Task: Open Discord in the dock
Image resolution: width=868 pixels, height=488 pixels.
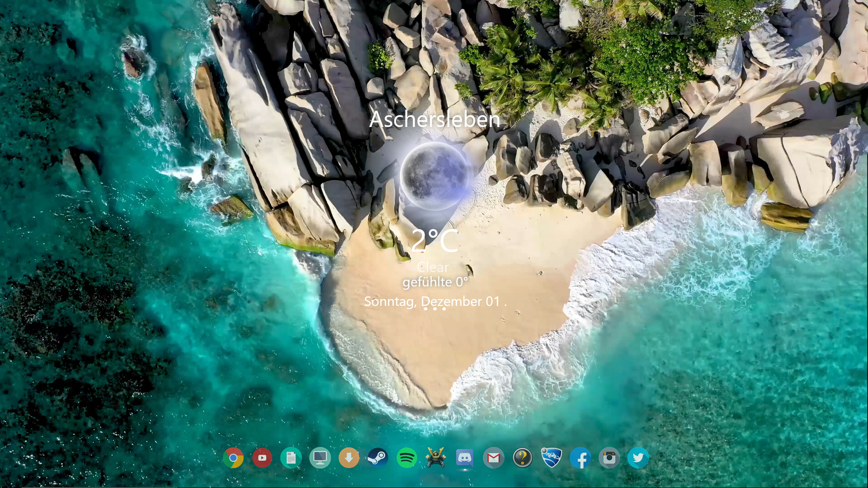Action: click(465, 458)
